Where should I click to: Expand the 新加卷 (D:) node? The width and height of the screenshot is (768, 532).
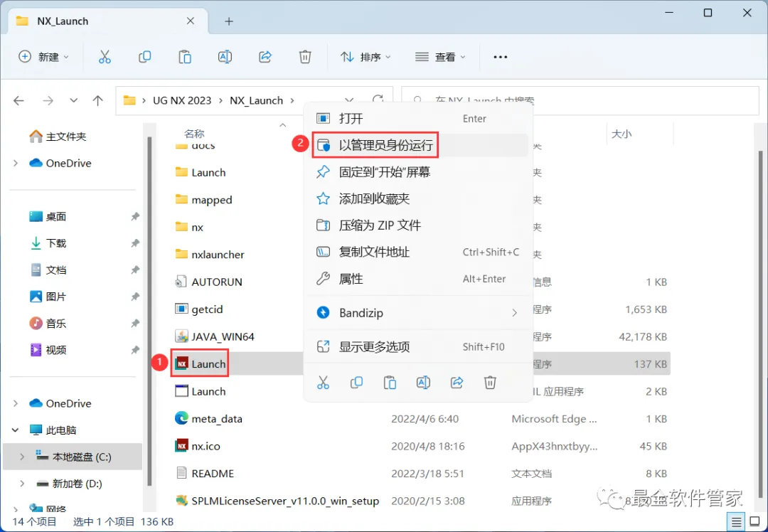coord(22,484)
